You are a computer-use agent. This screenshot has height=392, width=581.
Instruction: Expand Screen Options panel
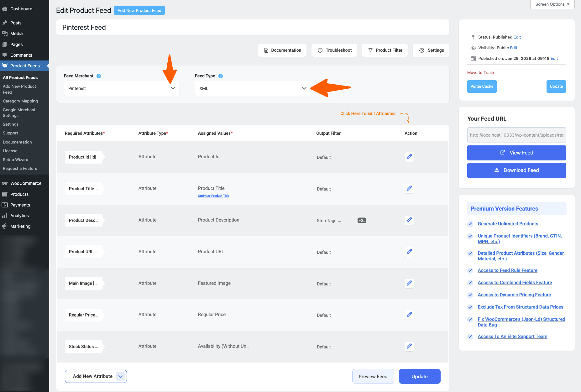tap(552, 4)
